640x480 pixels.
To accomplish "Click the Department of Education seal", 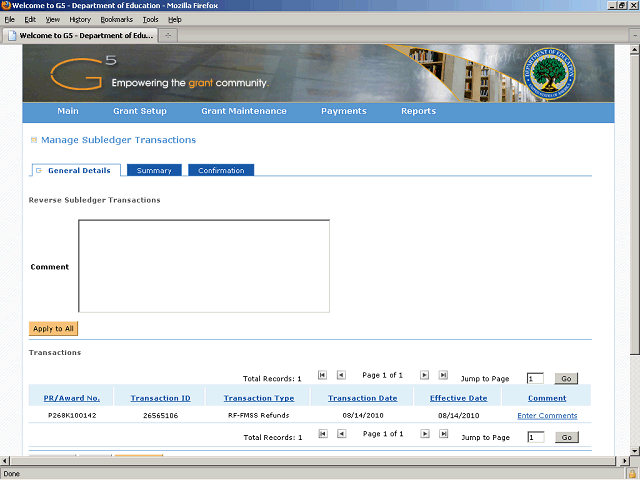I will coord(549,74).
